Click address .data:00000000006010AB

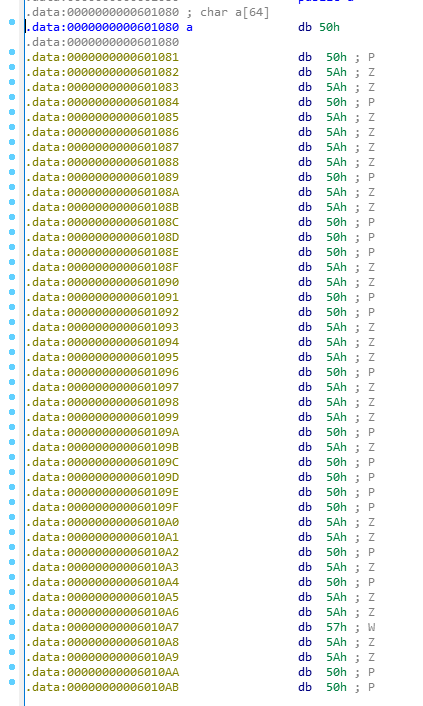tap(102, 688)
